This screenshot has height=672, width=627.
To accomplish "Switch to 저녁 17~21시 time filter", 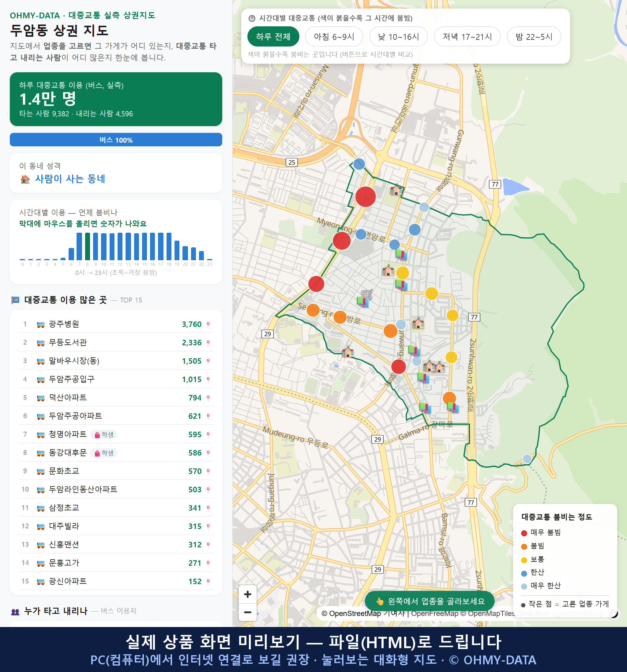I will pyautogui.click(x=467, y=36).
